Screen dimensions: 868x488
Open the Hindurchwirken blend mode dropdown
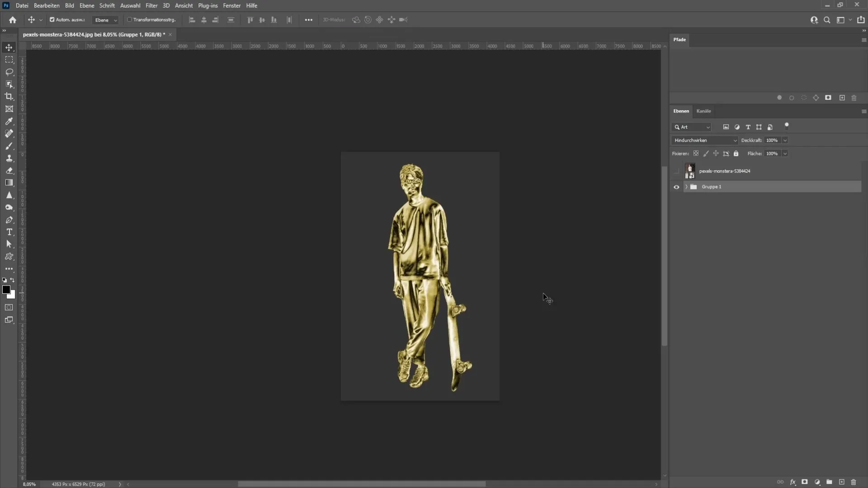pyautogui.click(x=705, y=141)
